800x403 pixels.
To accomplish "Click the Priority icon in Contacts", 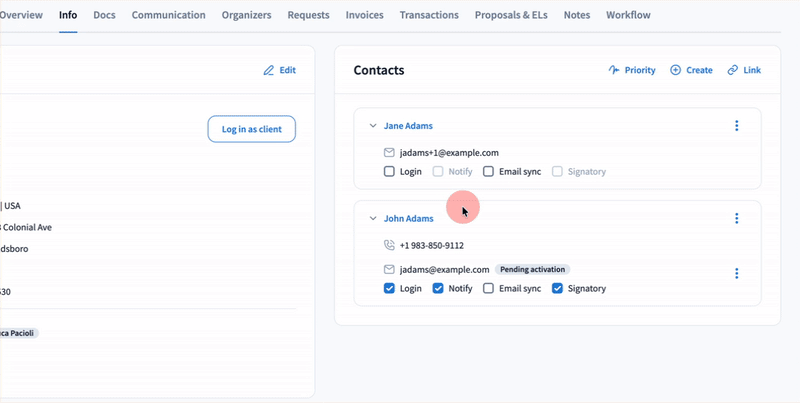I will pyautogui.click(x=614, y=71).
